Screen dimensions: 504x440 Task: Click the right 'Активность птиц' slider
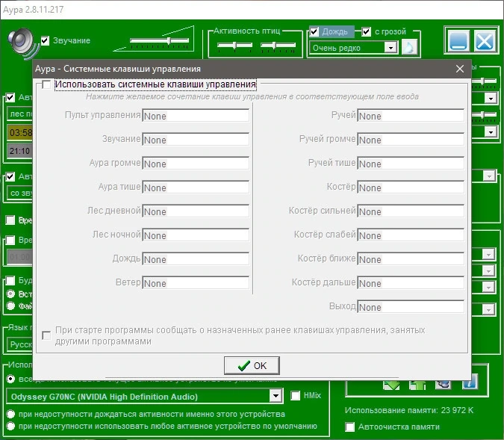(278, 45)
